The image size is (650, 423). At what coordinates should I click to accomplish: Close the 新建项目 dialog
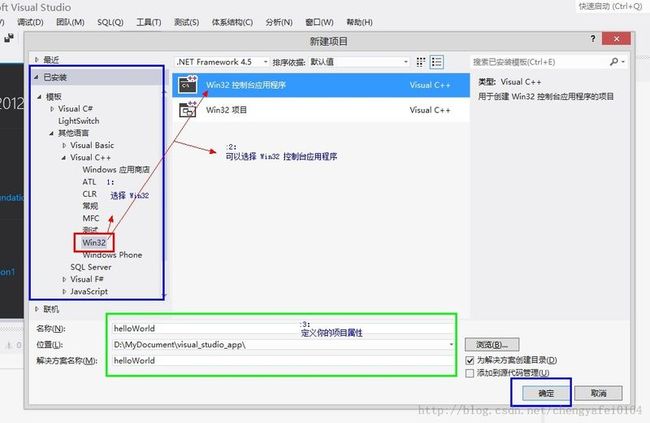[x=616, y=39]
